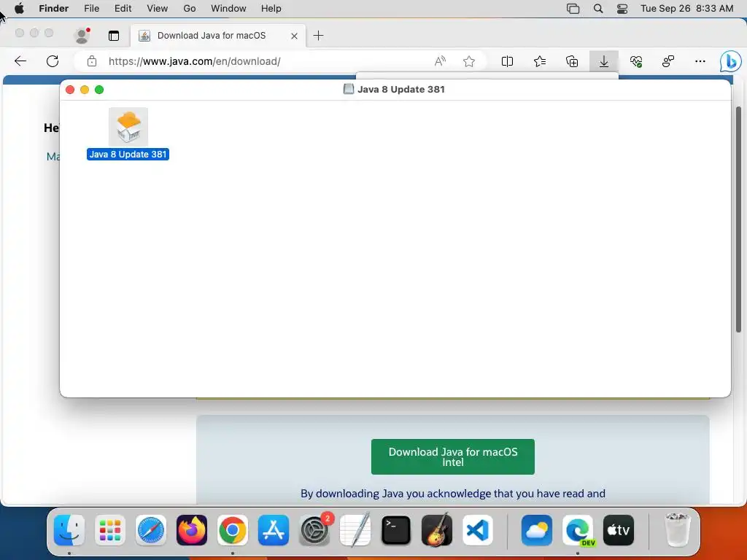Screen dimensions: 747x560
Task: Open Weather app from the Dock
Action: click(x=537, y=530)
